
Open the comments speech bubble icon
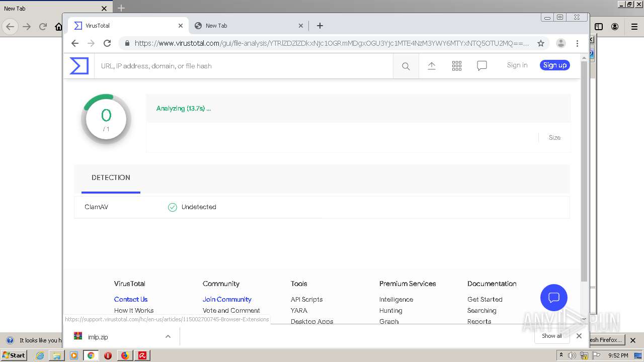482,66
